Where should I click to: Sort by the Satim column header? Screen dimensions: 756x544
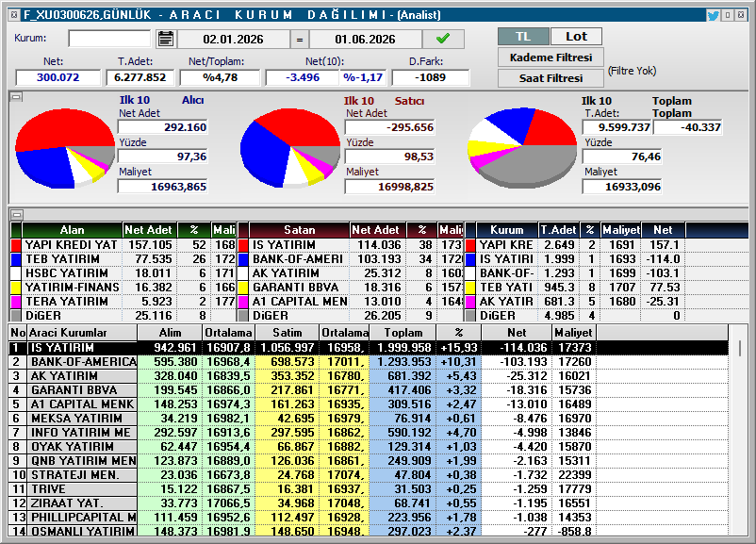(287, 333)
